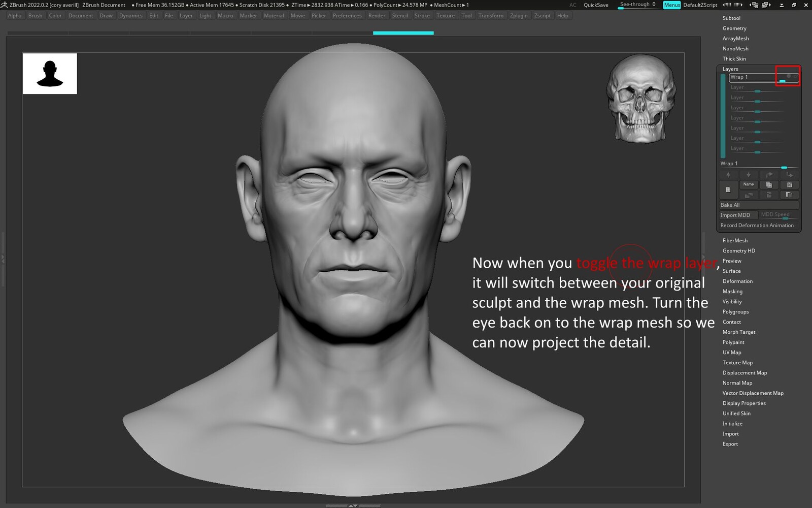Expand the Deformation section
The width and height of the screenshot is (812, 508).
pos(737,281)
